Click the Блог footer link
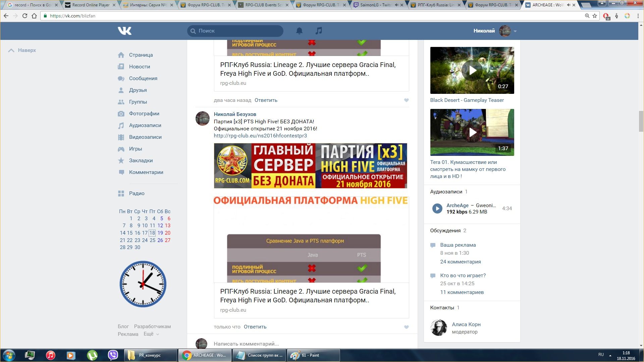This screenshot has width=644, height=362. point(123,326)
